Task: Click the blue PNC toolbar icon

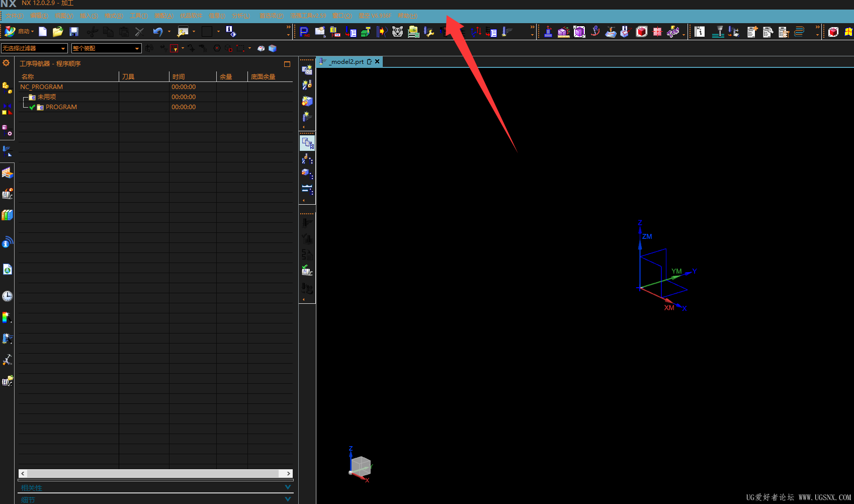Action: 304,32
